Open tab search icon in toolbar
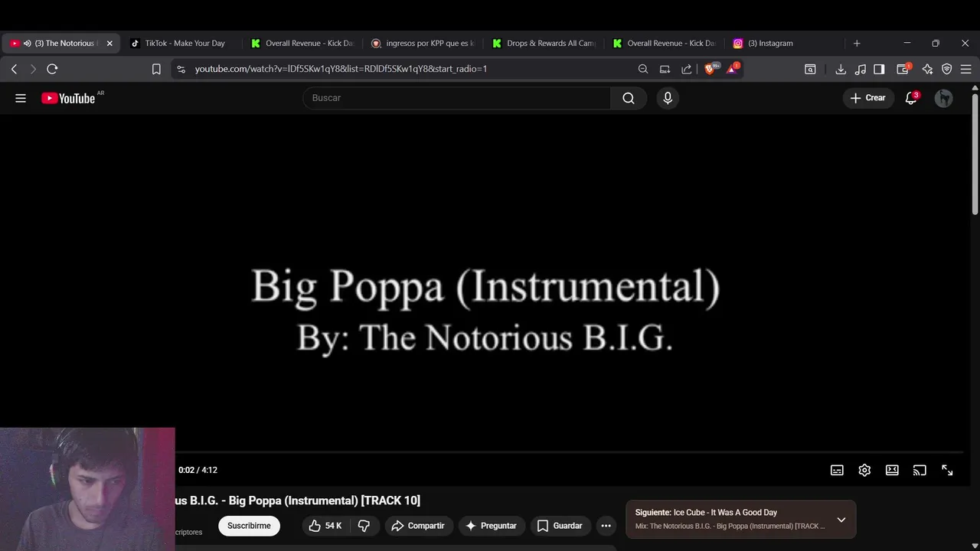The height and width of the screenshot is (551, 980). tap(810, 69)
